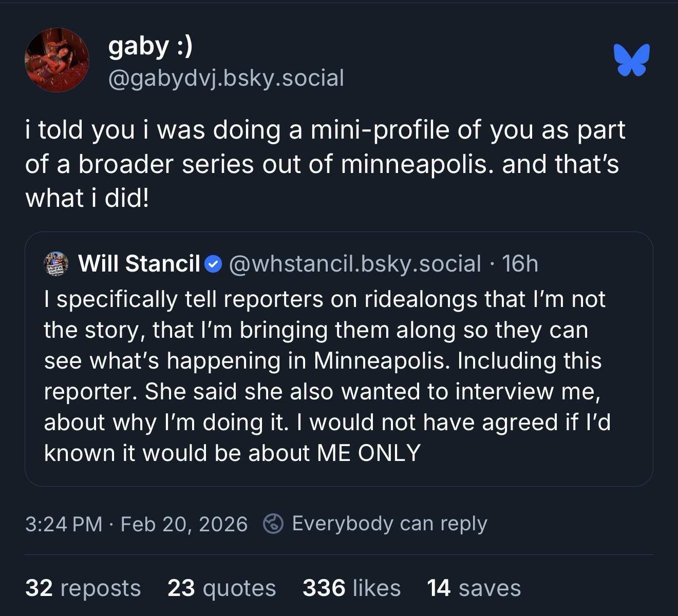Open the 14 saves count

[474, 588]
